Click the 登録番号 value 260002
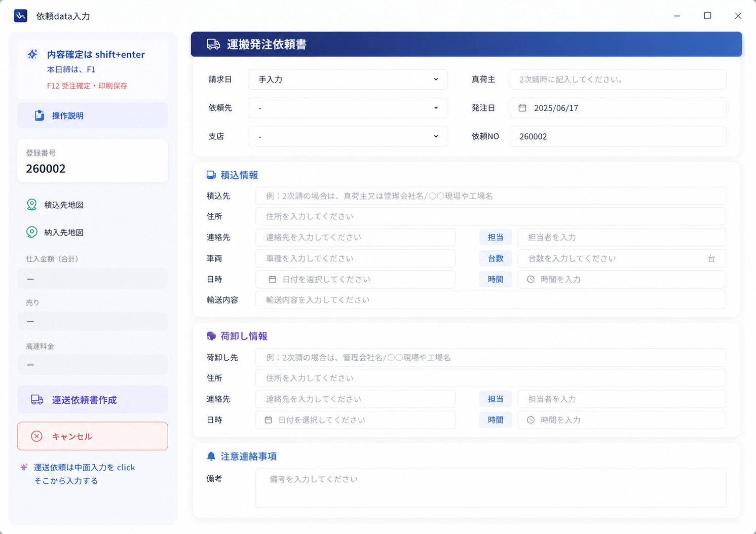 pos(46,169)
